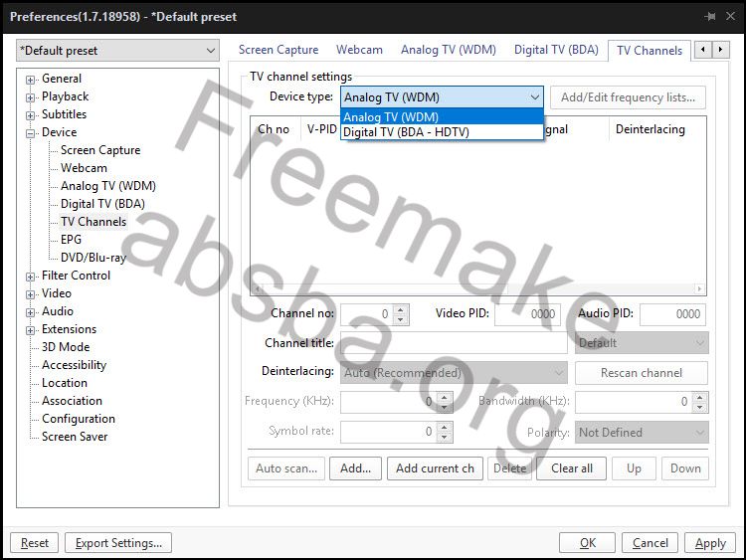
Task: Move channel Up button
Action: (x=634, y=468)
